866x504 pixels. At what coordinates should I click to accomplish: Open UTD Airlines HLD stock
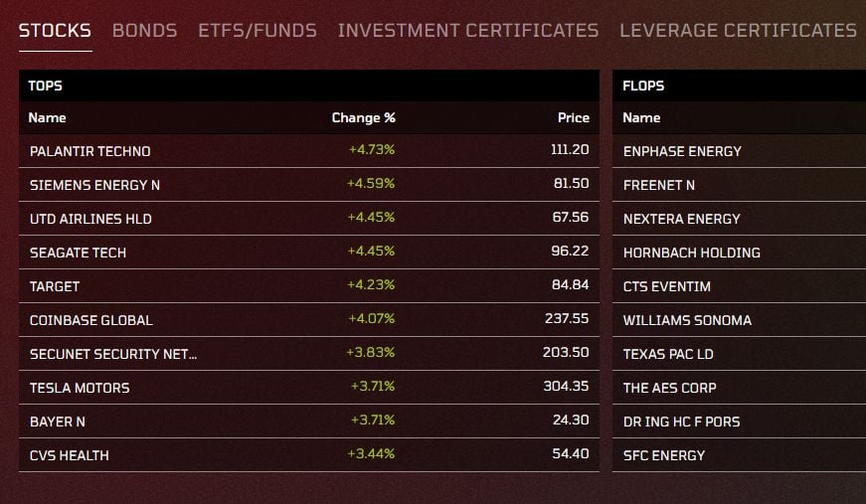coord(90,219)
